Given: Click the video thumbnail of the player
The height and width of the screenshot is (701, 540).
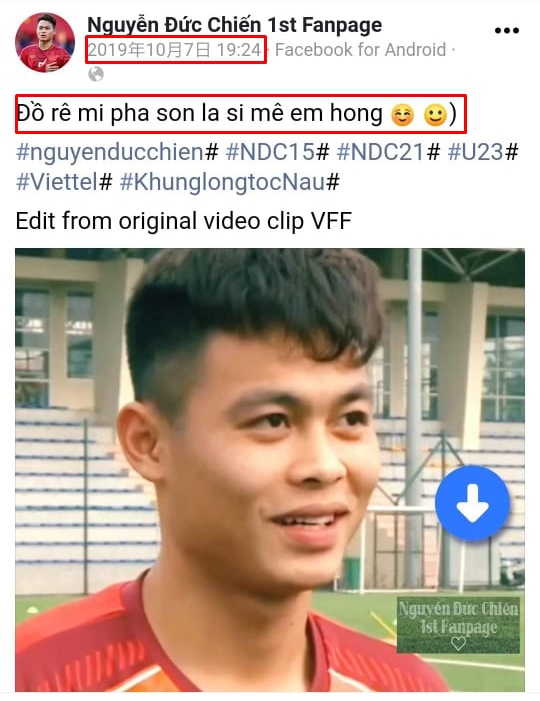Looking at the screenshot, I should pyautogui.click(x=270, y=469).
